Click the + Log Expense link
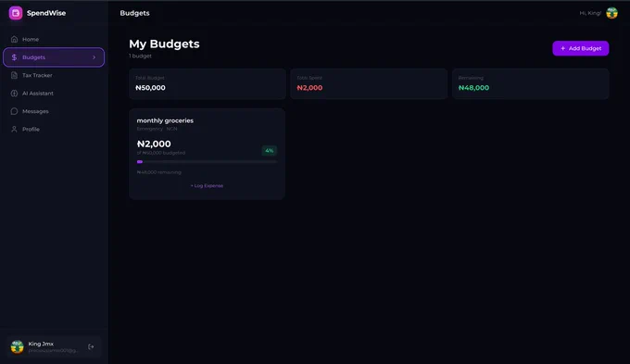Image resolution: width=630 pixels, height=364 pixels. point(207,185)
